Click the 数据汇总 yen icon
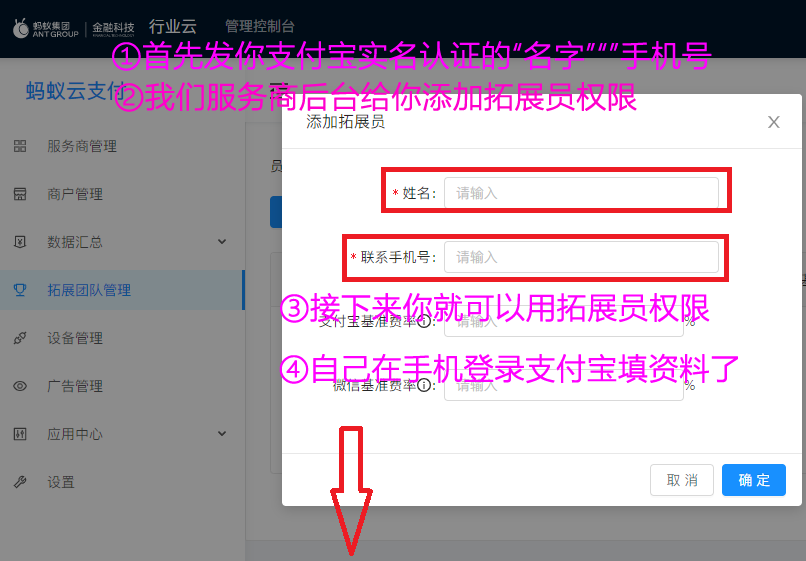 (20, 242)
